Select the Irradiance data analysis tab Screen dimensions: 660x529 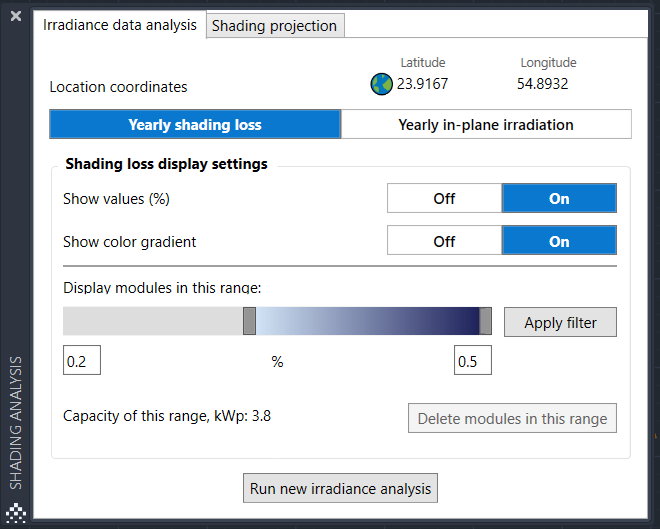(120, 25)
